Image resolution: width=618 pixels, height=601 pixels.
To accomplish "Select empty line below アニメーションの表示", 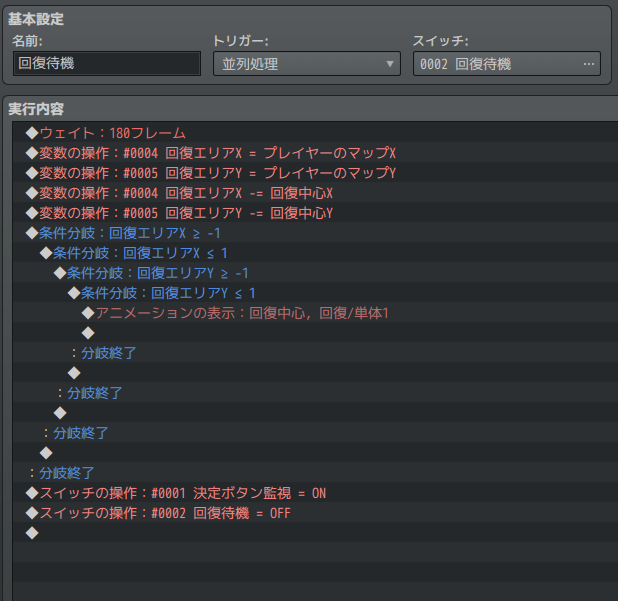I will tap(315, 333).
